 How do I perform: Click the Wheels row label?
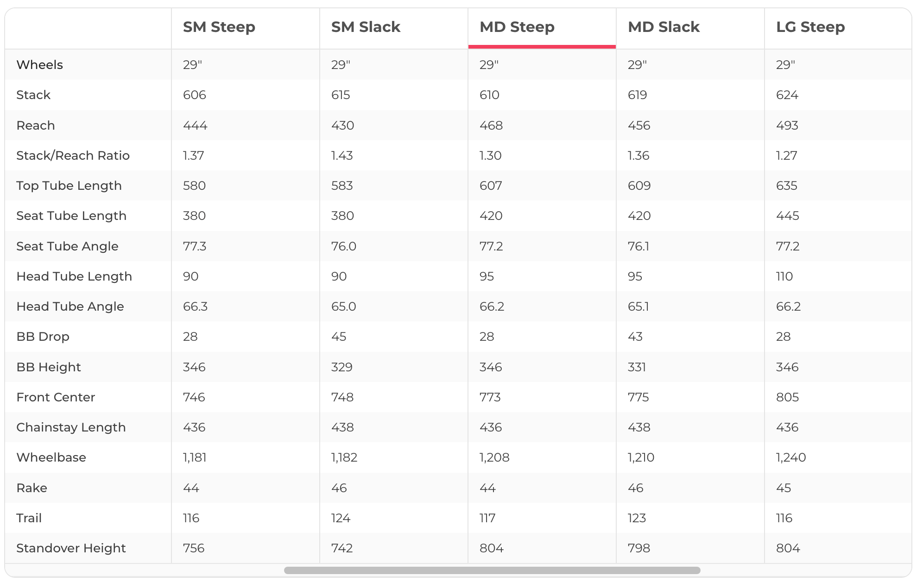click(39, 65)
